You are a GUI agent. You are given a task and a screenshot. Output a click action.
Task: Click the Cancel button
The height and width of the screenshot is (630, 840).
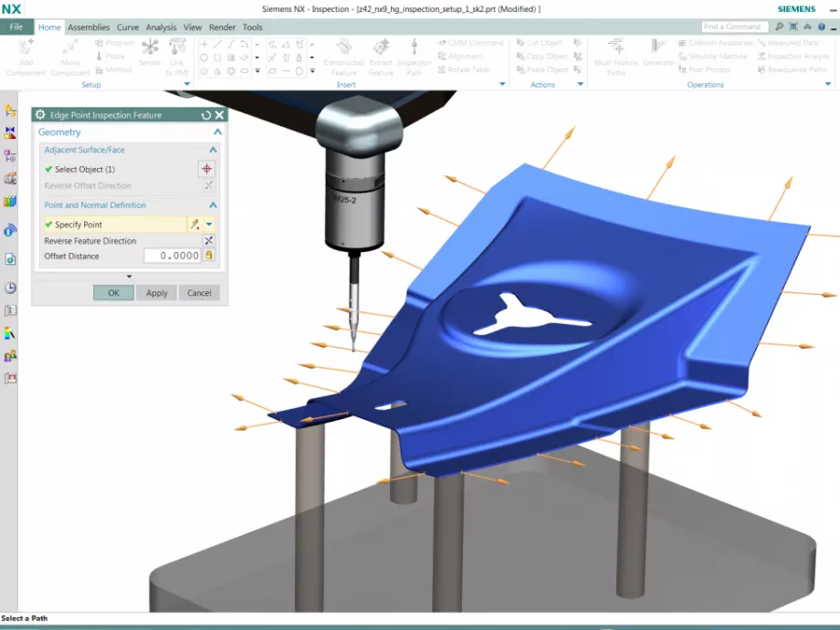coord(199,293)
